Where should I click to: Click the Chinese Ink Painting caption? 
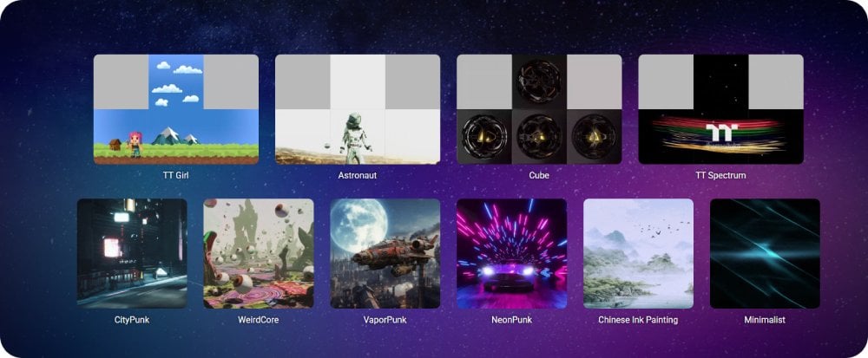point(638,320)
